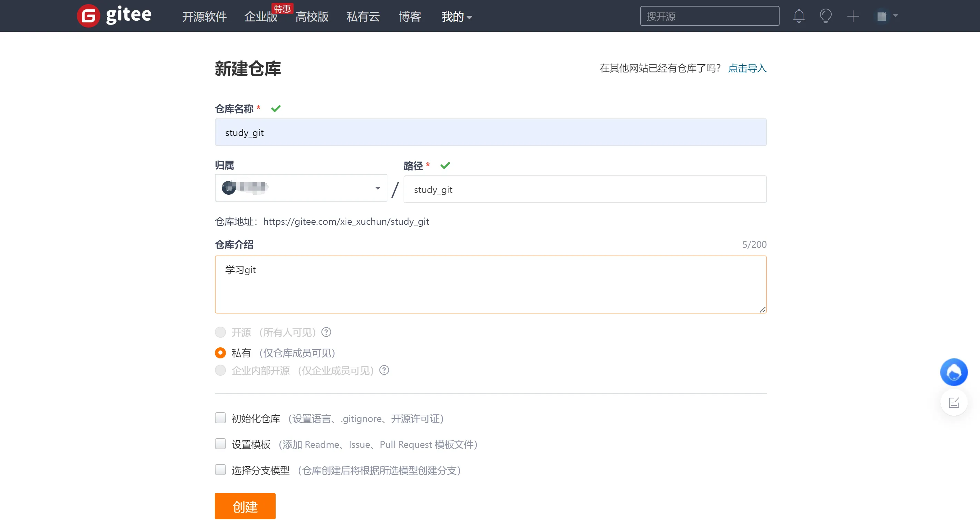980x530 pixels.
Task: Select the private repository radio button
Action: pos(220,353)
